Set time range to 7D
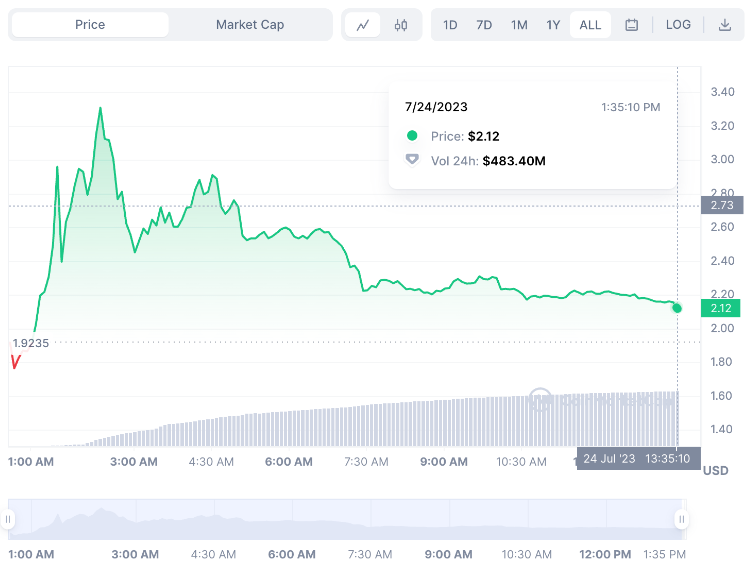The width and height of the screenshot is (755, 572). [484, 25]
